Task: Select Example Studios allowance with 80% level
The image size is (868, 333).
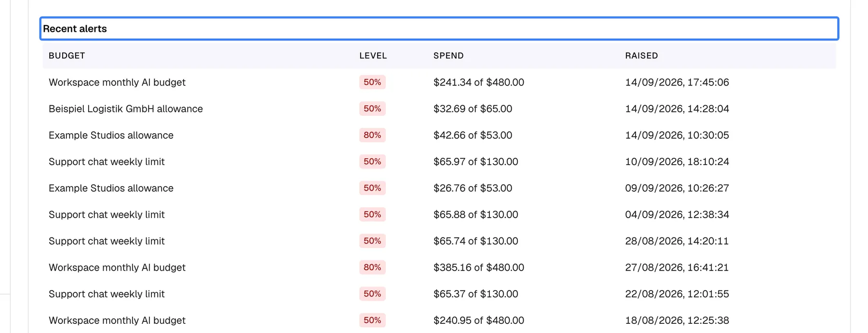Action: click(x=439, y=135)
